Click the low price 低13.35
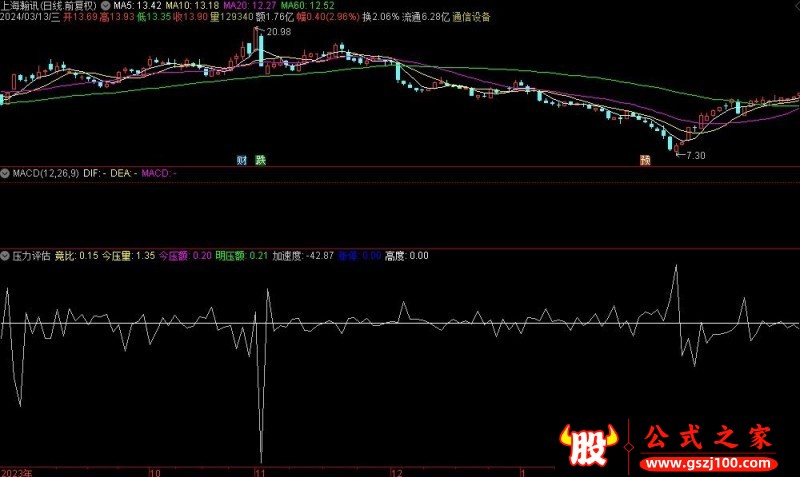 coord(154,17)
